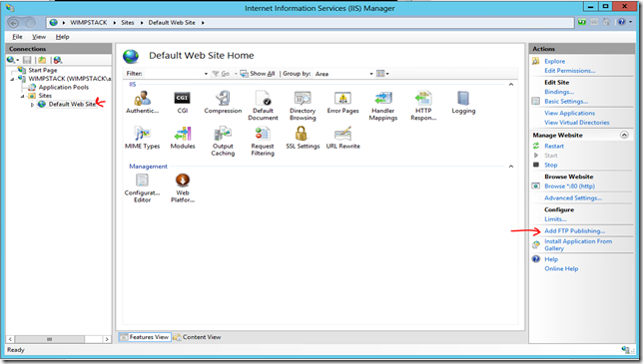Open the File menu
Viewport: 643px width, 364px height.
(x=17, y=37)
